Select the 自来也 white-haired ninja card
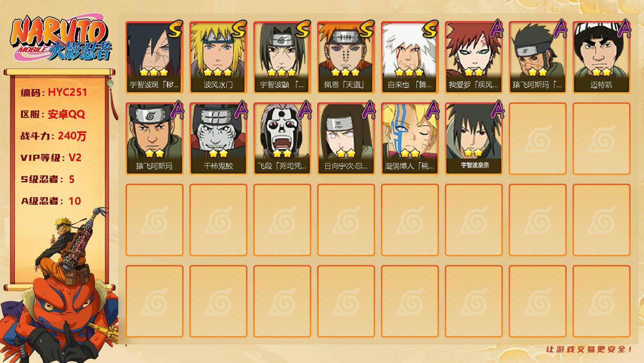Image resolution: width=644 pixels, height=363 pixels. tap(410, 57)
